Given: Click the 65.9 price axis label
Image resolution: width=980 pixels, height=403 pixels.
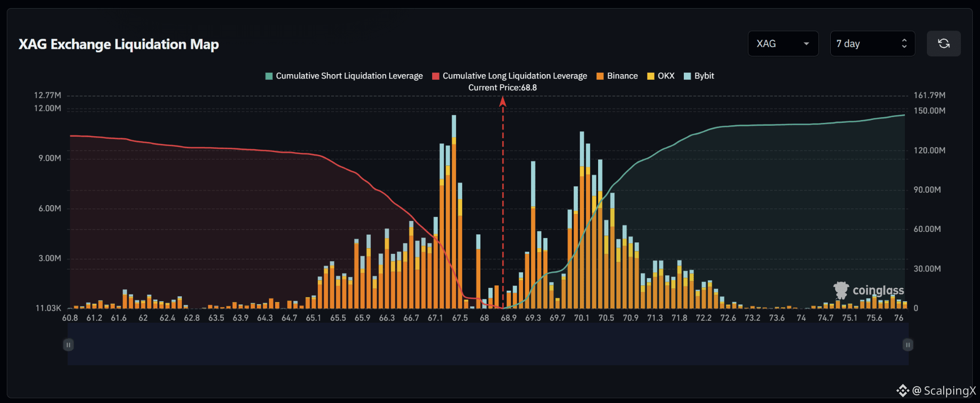Looking at the screenshot, I should point(362,318).
